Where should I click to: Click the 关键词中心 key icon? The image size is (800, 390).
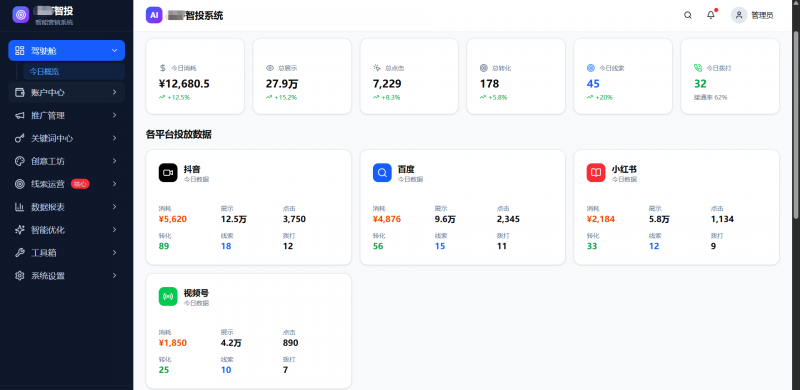(20, 138)
